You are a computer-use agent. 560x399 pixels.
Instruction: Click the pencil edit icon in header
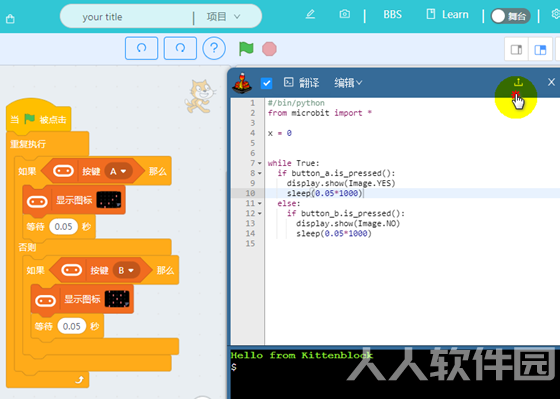pos(310,14)
